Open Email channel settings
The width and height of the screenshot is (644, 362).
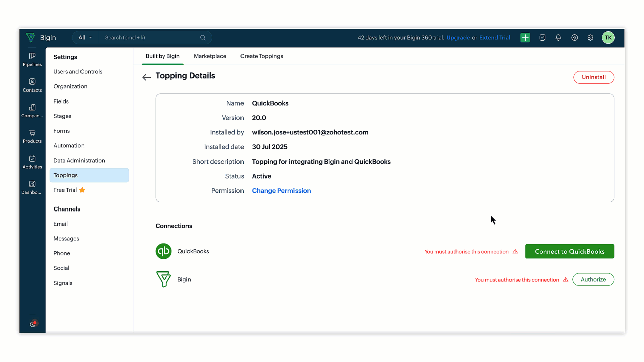click(x=60, y=224)
